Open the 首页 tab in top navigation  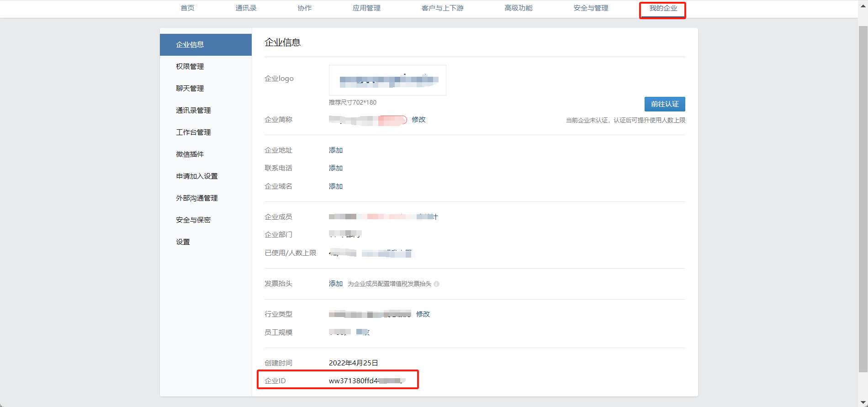pyautogui.click(x=187, y=8)
